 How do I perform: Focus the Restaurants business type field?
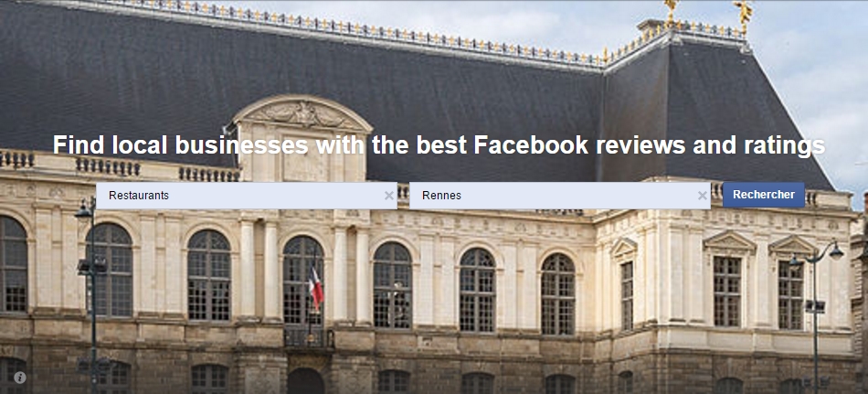click(247, 196)
